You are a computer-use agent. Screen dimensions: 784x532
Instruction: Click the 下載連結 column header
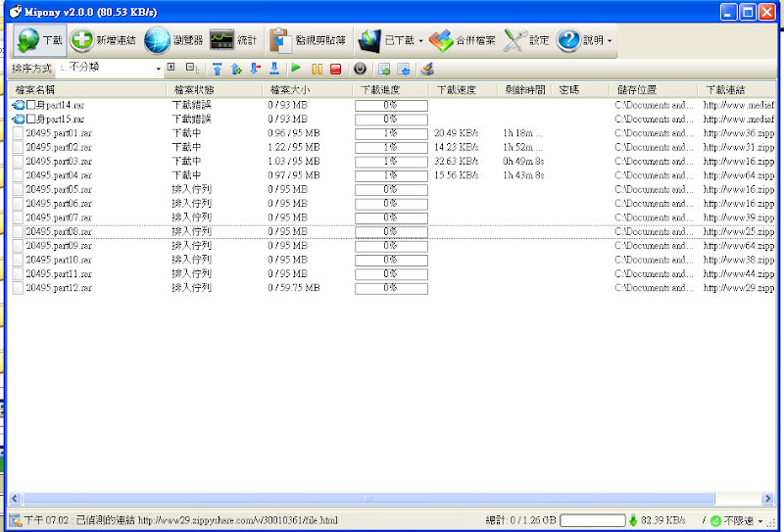[736, 89]
